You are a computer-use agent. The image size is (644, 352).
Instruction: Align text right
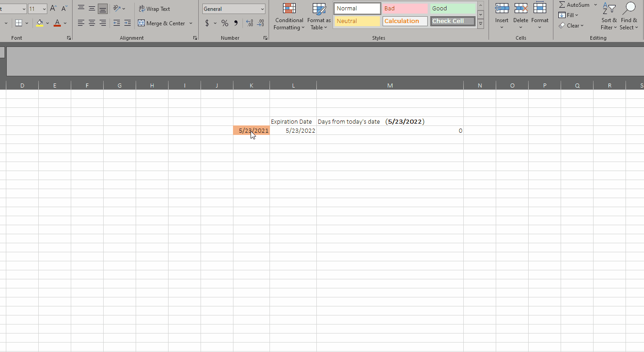point(103,23)
